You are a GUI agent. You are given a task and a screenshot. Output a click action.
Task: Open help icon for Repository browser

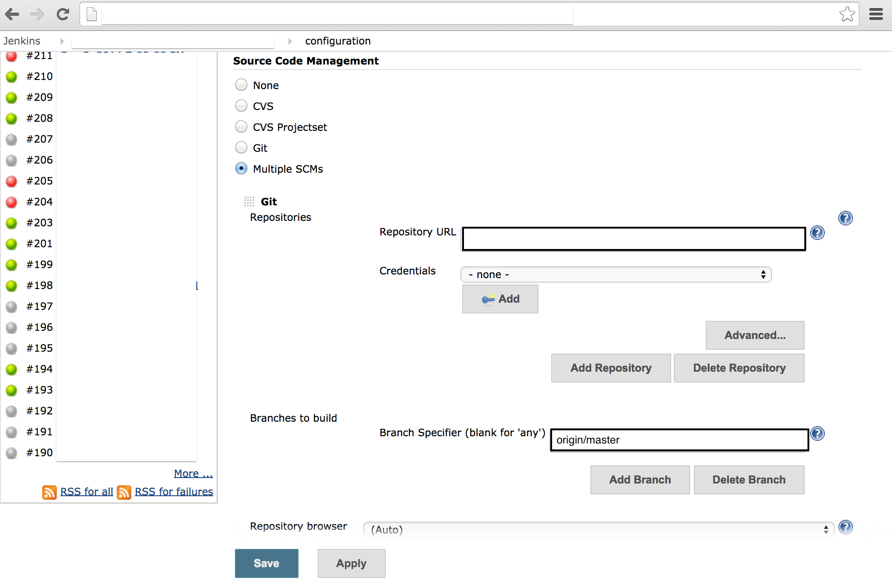845,527
